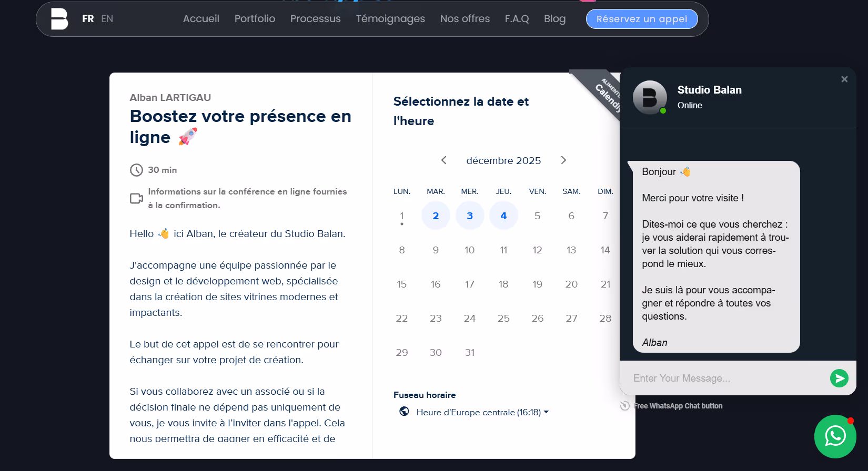Click the 30 min clock icon
Image resolution: width=868 pixels, height=471 pixels.
pyautogui.click(x=136, y=170)
